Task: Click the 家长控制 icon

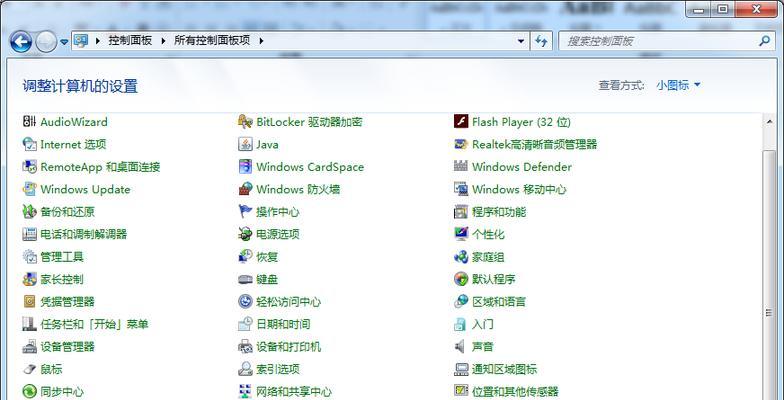Action: 30,280
